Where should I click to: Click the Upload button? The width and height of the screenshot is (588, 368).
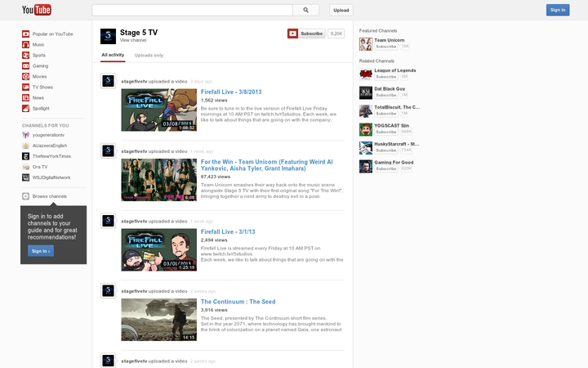click(x=341, y=10)
